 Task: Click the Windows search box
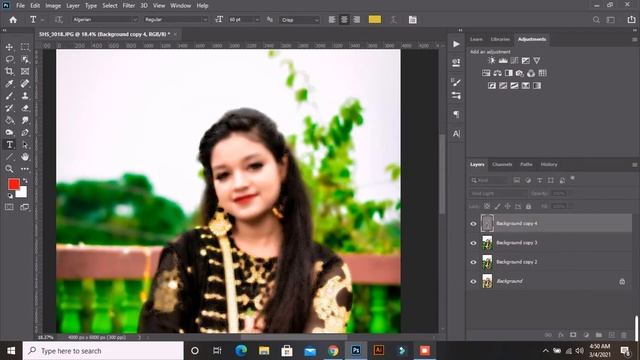(x=103, y=351)
